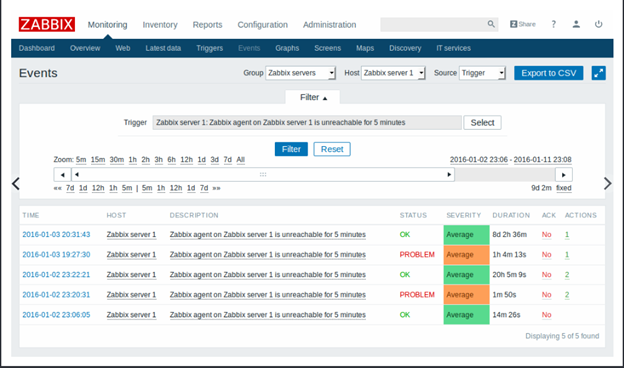Viewport: 624px width, 368px height.
Task: Set zoom to 5m
Action: (81, 160)
